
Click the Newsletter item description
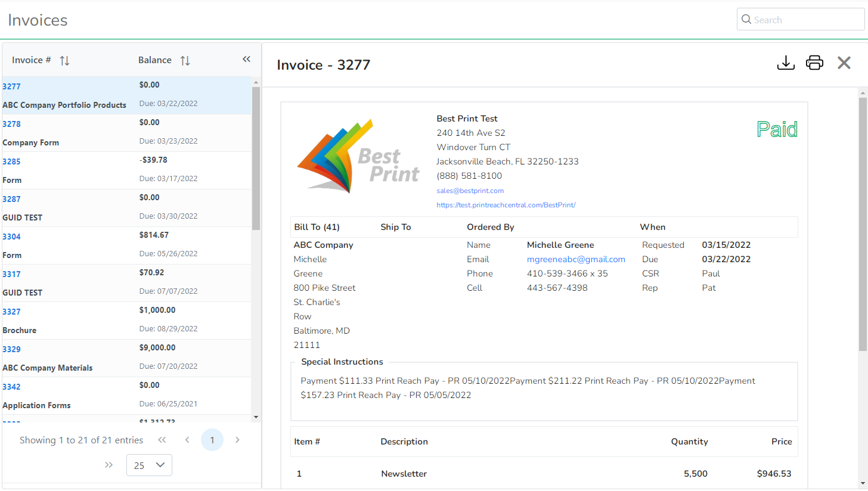pos(404,474)
